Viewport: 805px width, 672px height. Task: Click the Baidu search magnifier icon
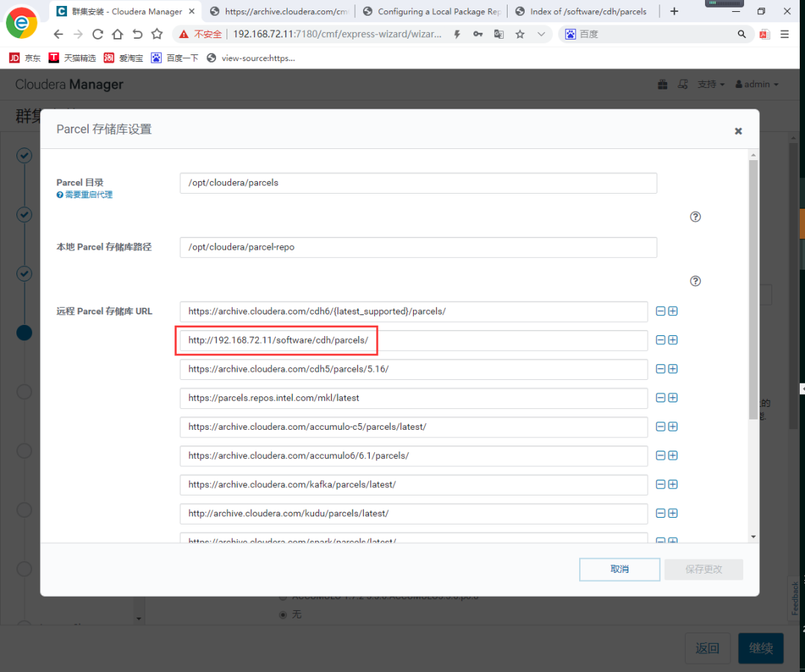coord(742,34)
